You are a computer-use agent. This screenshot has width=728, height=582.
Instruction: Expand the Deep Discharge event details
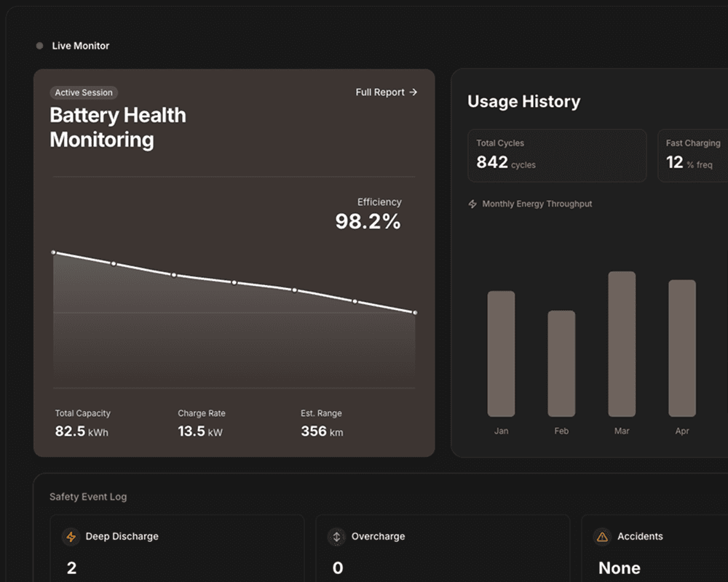coord(178,551)
